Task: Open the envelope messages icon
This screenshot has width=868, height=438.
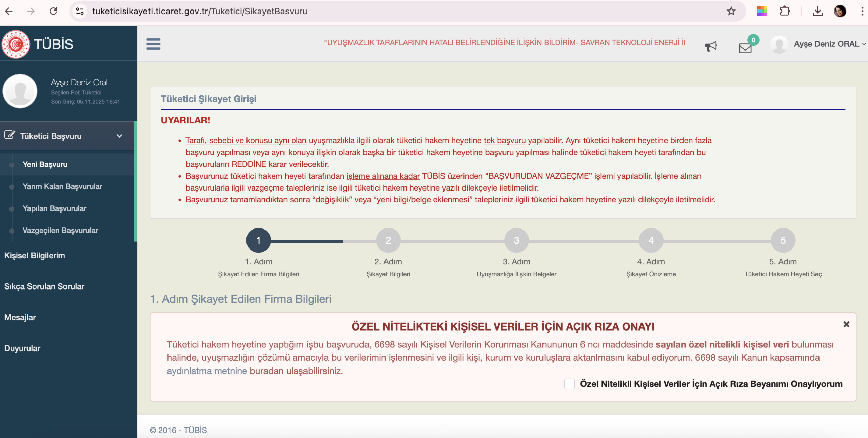Action: 745,48
